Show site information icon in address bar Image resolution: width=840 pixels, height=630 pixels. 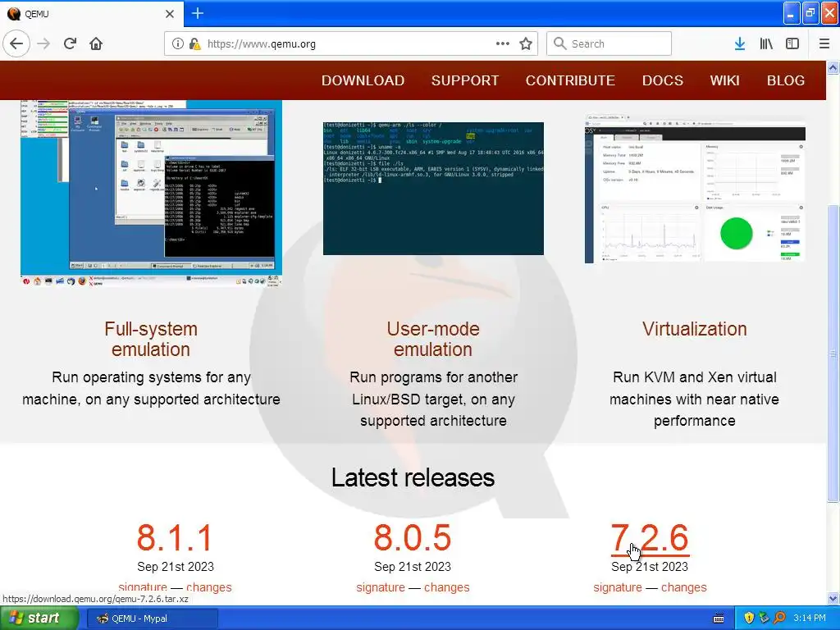177,44
